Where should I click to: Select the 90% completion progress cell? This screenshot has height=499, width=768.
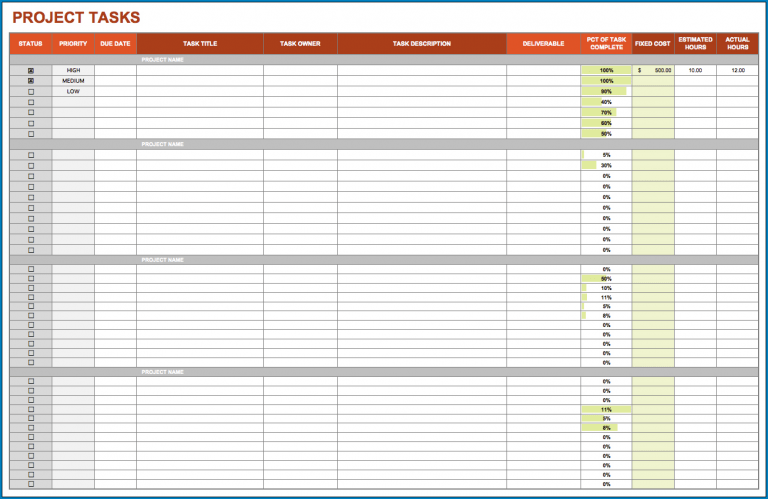(606, 92)
